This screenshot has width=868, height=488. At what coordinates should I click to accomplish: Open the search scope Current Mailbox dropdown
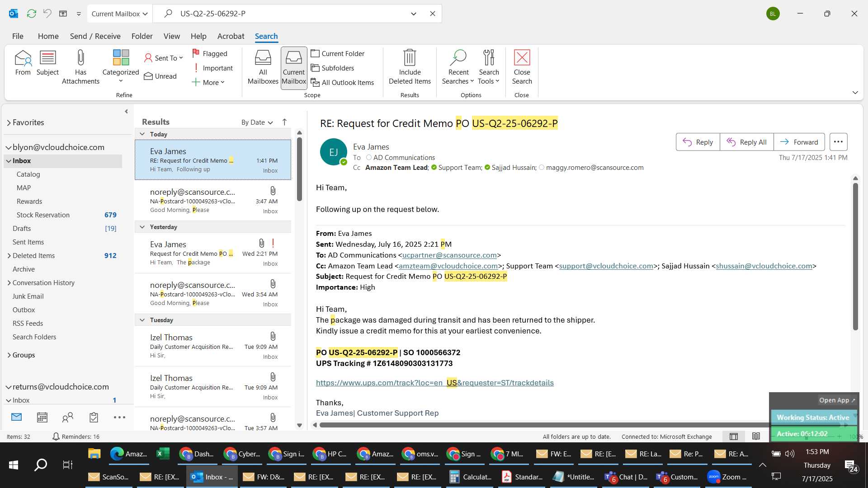pos(120,14)
